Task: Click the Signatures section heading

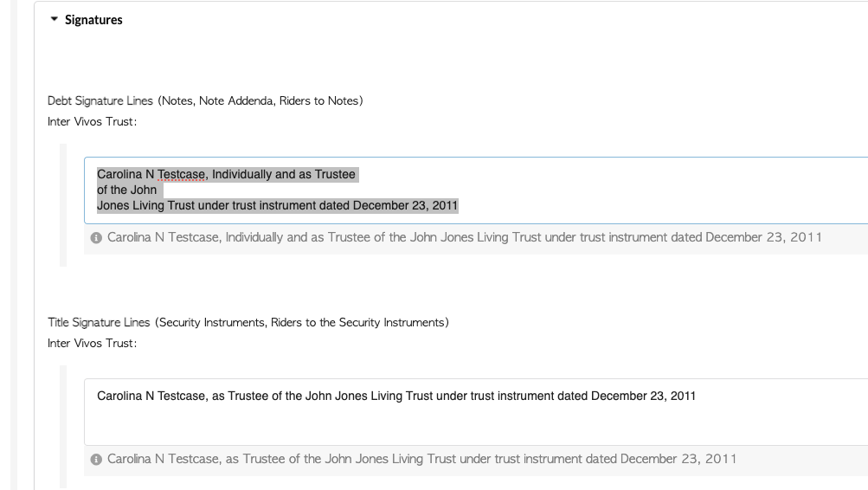Action: pyautogui.click(x=93, y=20)
